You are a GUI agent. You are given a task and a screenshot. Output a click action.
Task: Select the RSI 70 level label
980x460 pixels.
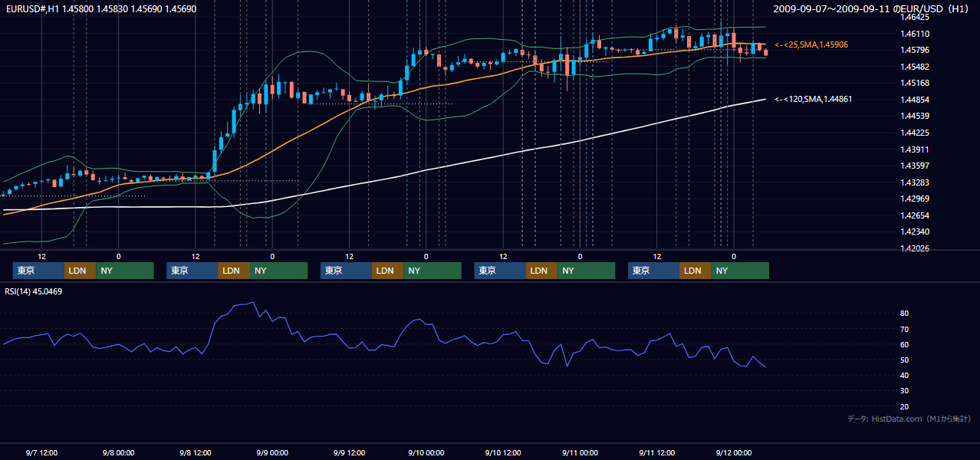click(905, 329)
